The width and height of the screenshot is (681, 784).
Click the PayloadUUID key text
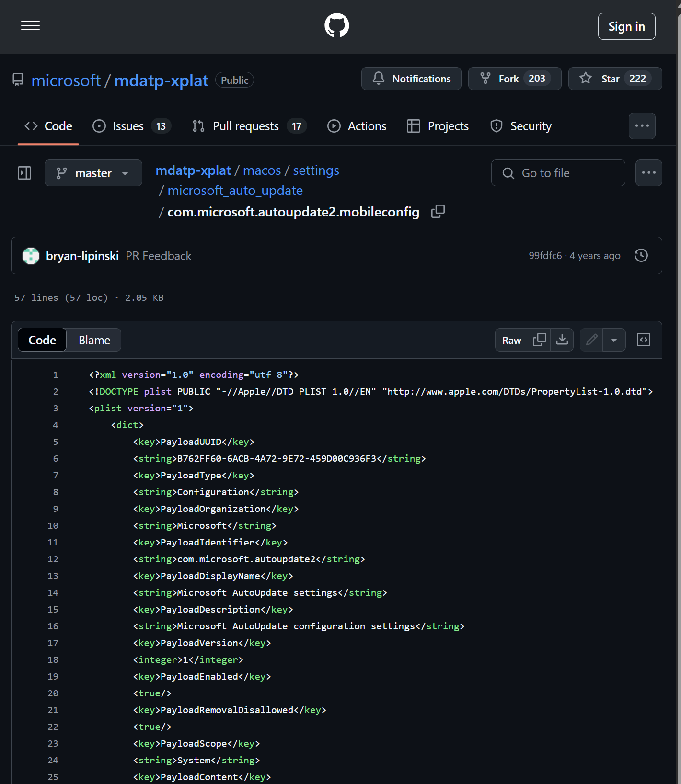(x=191, y=442)
